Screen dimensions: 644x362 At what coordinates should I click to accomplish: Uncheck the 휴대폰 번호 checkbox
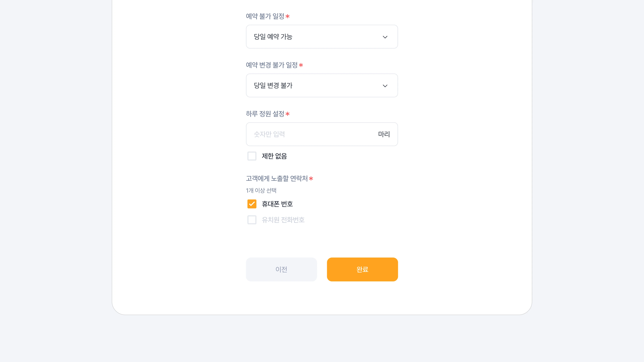click(x=252, y=204)
